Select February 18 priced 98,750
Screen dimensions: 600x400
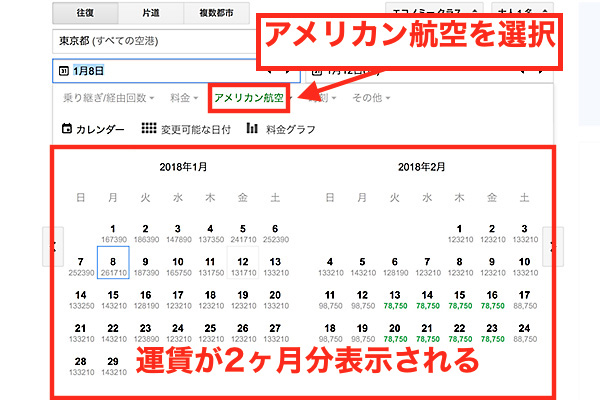(x=330, y=333)
